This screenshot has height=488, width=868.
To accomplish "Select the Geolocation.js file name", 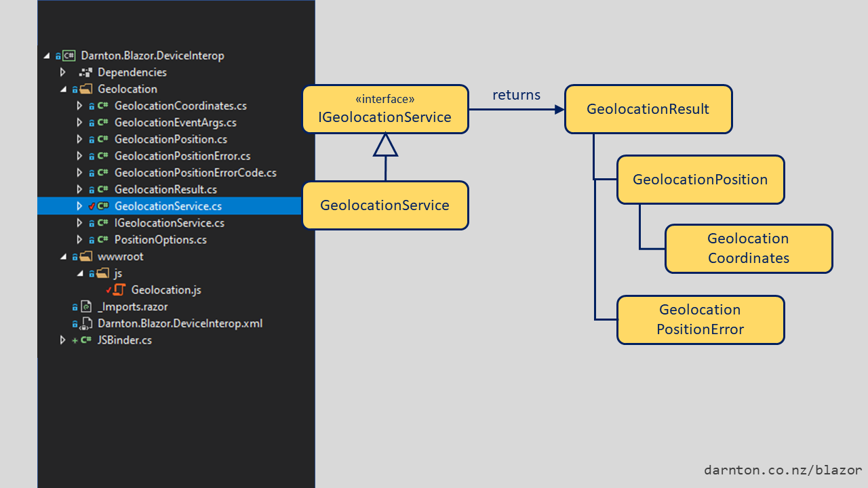I will pos(166,290).
